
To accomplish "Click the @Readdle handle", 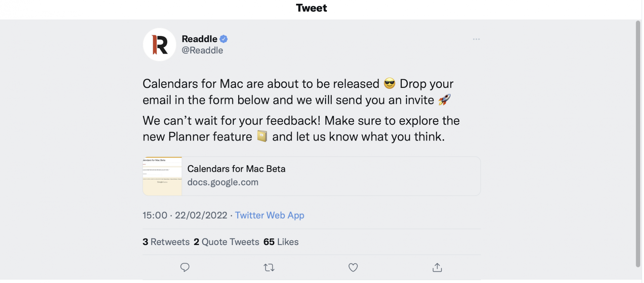I will click(x=202, y=50).
